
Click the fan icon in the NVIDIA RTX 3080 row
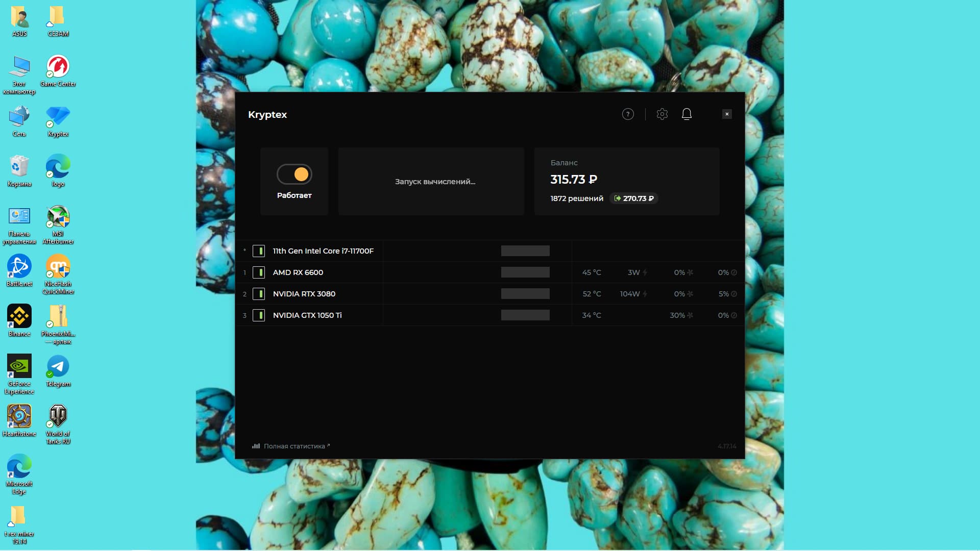pyautogui.click(x=690, y=294)
